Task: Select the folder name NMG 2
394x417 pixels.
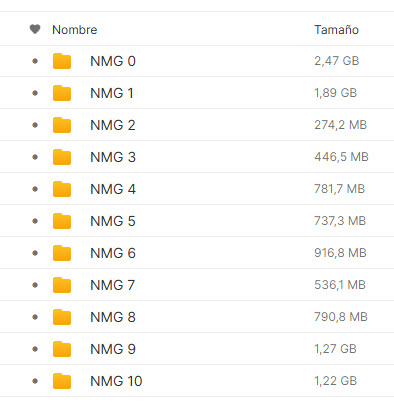Action: (113, 125)
